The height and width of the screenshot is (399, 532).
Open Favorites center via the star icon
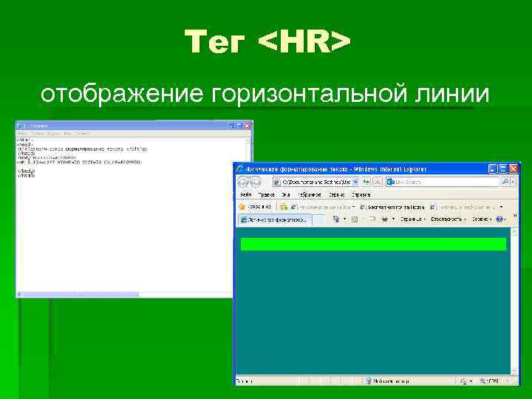pyautogui.click(x=242, y=207)
